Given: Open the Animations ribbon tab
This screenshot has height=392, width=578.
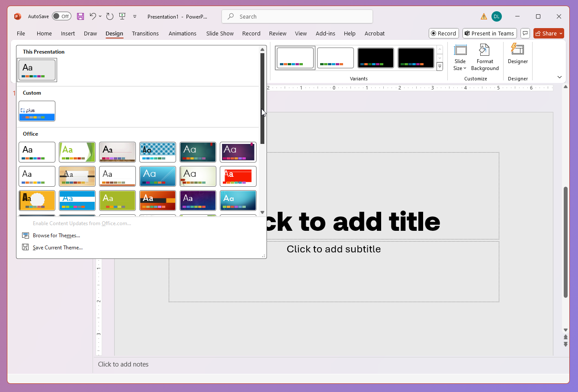Looking at the screenshot, I should tap(182, 33).
